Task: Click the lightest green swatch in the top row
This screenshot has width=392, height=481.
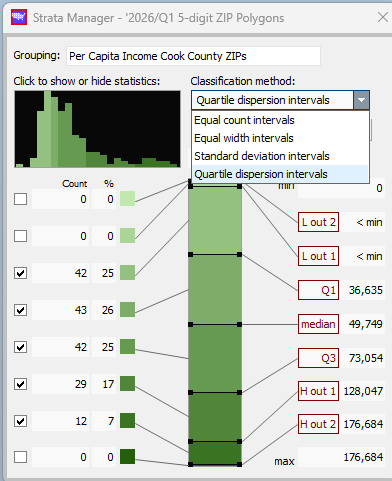Action: [x=127, y=199]
